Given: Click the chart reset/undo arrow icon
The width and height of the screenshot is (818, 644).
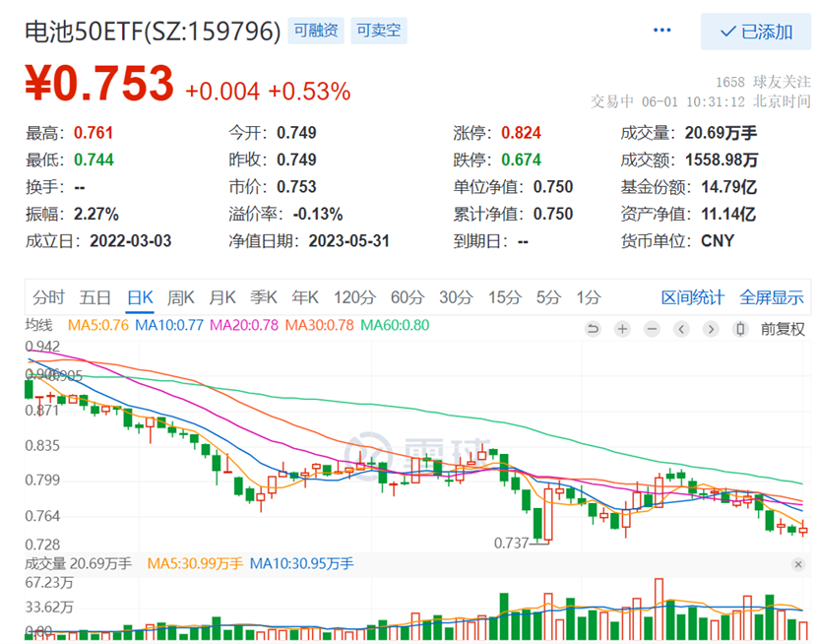Looking at the screenshot, I should [594, 329].
